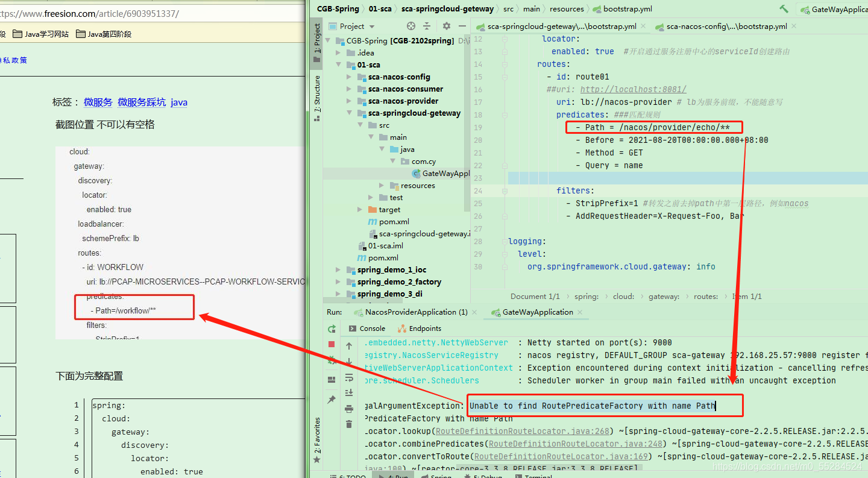This screenshot has height=478, width=868.
Task: Open GateWayApplication run configuration selector
Action: (833, 9)
